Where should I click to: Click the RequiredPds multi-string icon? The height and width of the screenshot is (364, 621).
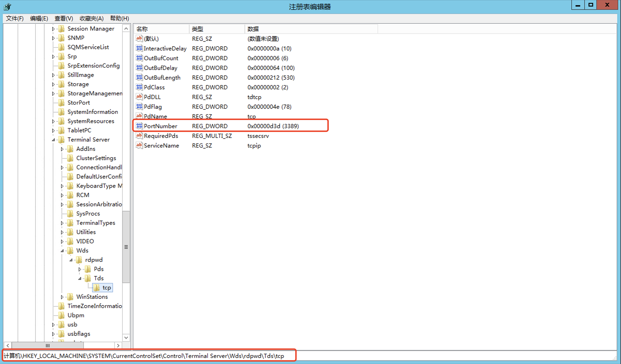pos(139,136)
